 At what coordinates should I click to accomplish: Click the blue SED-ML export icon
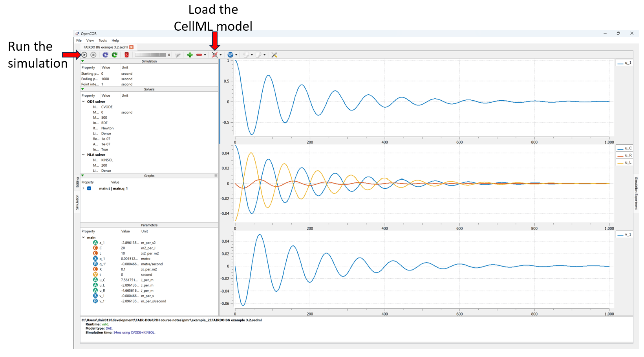tap(231, 55)
